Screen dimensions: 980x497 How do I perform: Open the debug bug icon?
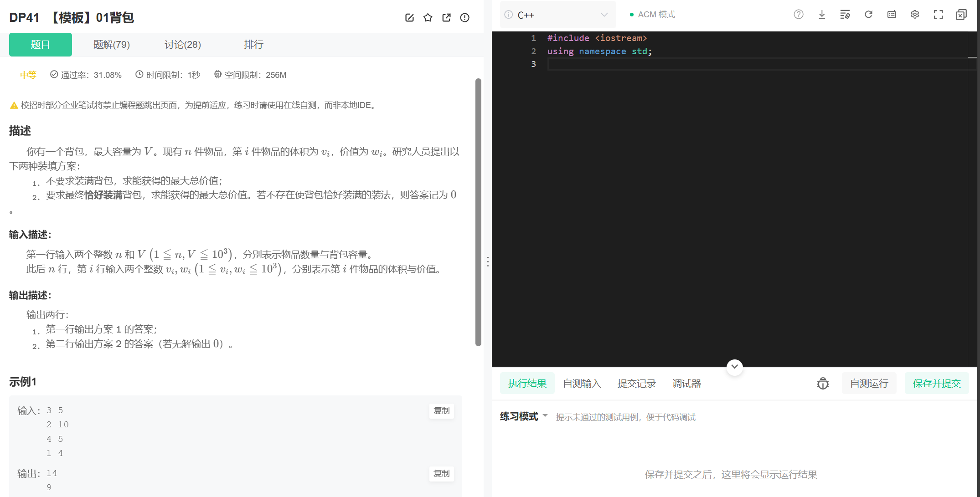pyautogui.click(x=823, y=384)
